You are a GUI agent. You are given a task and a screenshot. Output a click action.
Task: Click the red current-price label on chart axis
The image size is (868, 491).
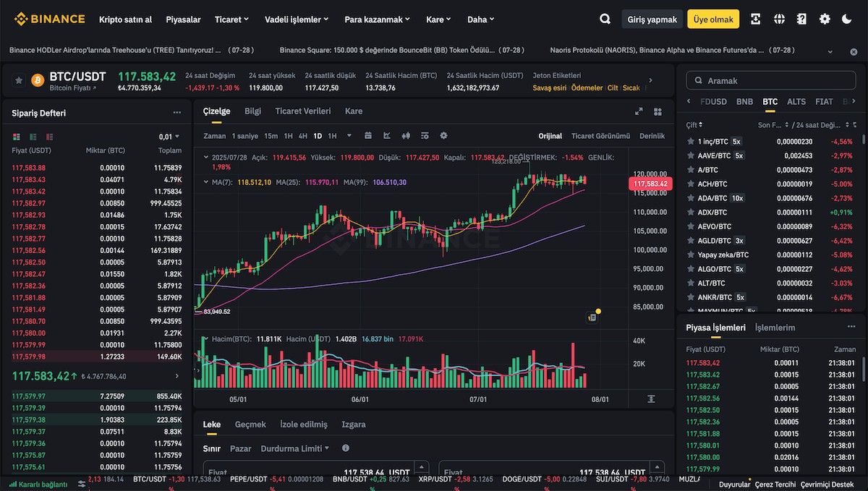pyautogui.click(x=650, y=184)
